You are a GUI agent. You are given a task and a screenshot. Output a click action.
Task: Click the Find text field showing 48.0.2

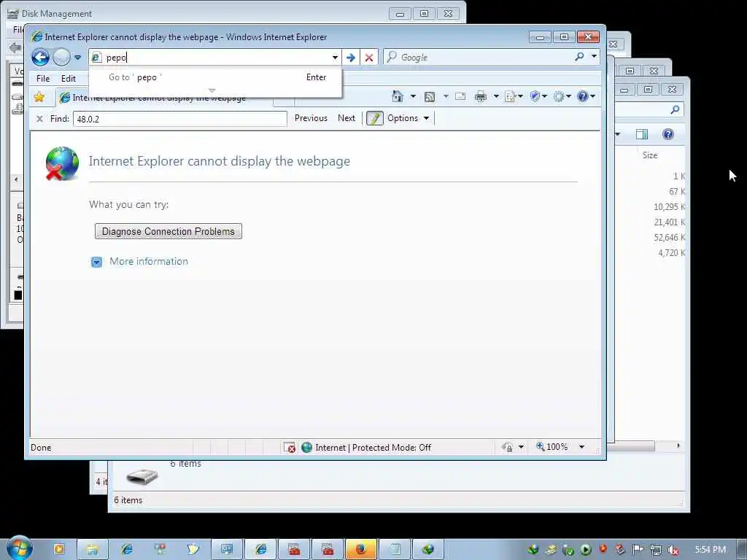tap(180, 119)
